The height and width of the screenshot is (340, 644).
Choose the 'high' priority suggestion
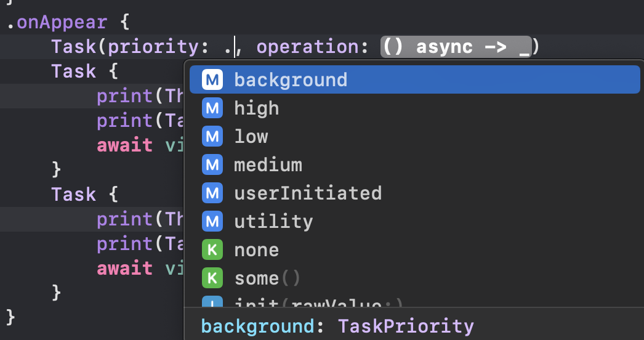pos(415,108)
